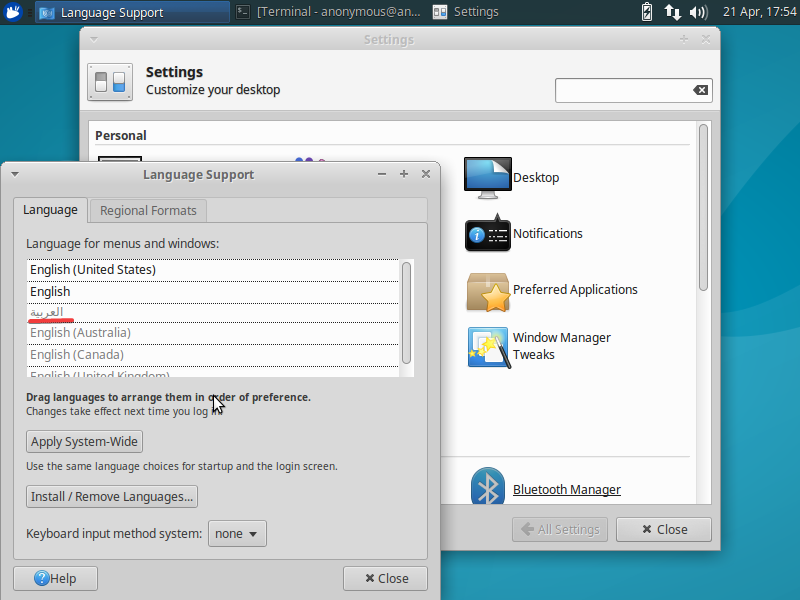800x600 pixels.
Task: Select English (Australia) in language list
Action: [80, 333]
